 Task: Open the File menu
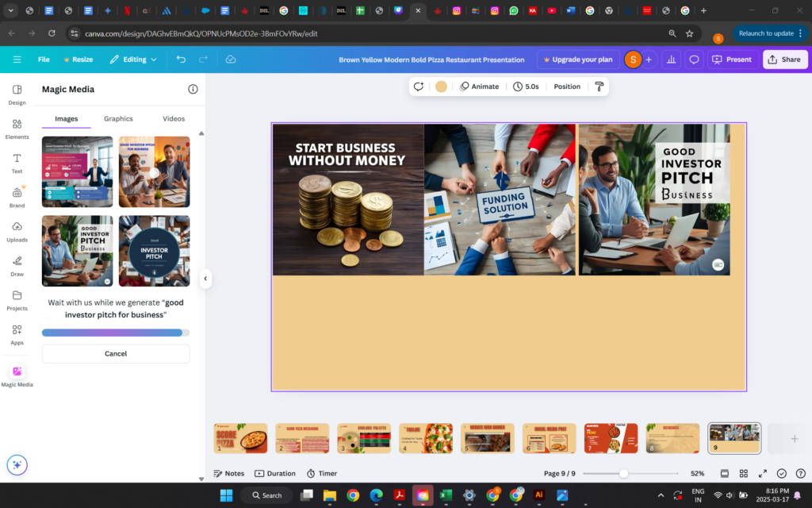tap(44, 60)
